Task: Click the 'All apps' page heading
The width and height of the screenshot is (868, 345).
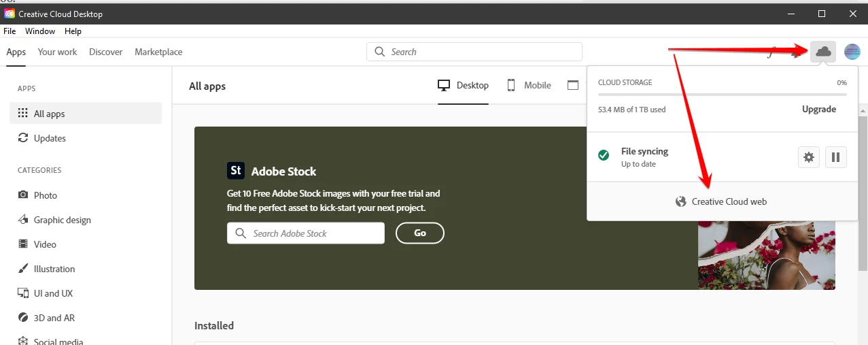Action: [x=207, y=86]
